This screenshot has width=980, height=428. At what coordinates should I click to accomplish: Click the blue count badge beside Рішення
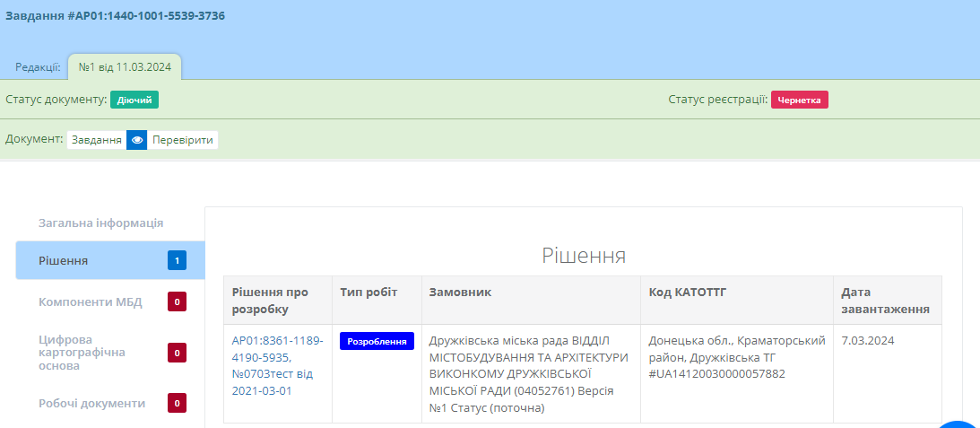pyautogui.click(x=177, y=261)
